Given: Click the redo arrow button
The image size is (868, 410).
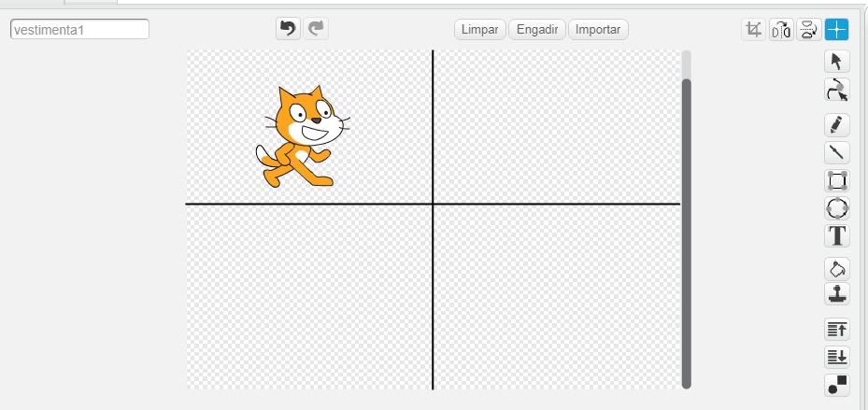Looking at the screenshot, I should pyautogui.click(x=316, y=29).
